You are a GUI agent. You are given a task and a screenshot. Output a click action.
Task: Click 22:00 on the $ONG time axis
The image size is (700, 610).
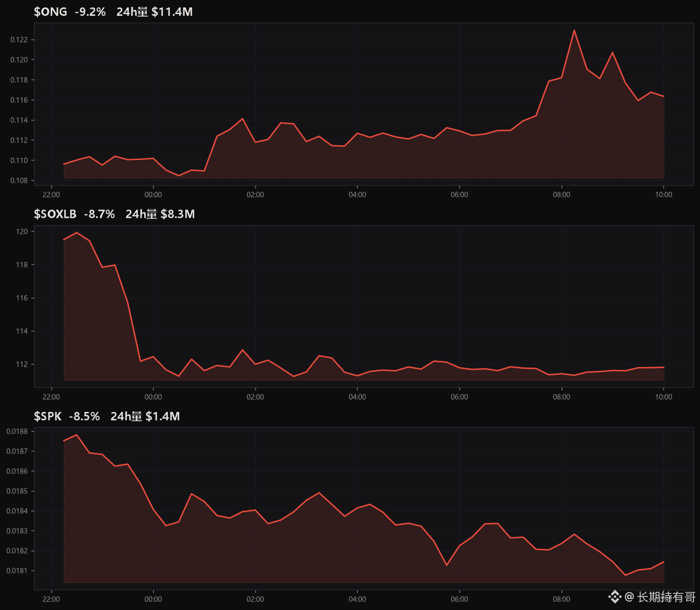coord(51,195)
